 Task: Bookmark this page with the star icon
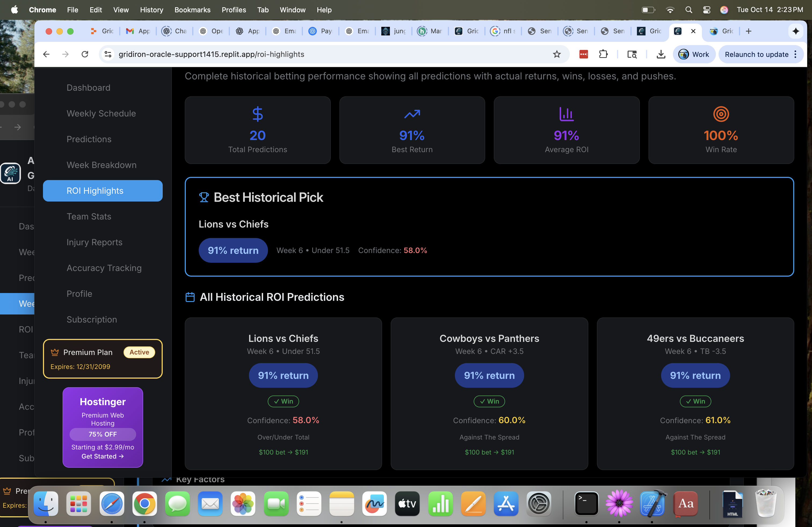(x=557, y=54)
